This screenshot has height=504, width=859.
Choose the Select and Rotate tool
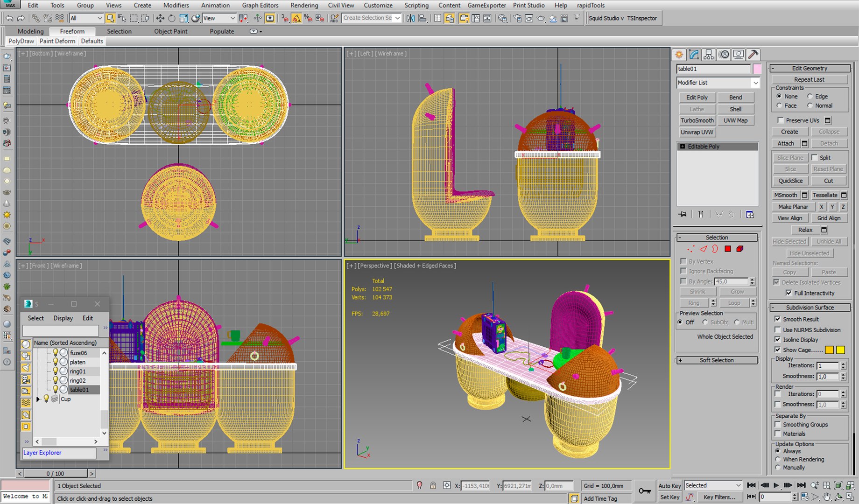pos(171,18)
